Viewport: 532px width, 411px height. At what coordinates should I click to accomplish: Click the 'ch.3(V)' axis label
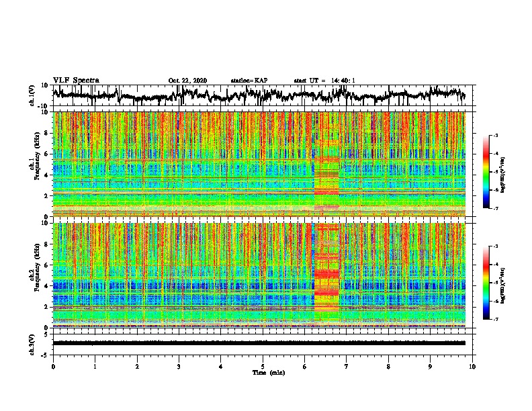[32, 345]
